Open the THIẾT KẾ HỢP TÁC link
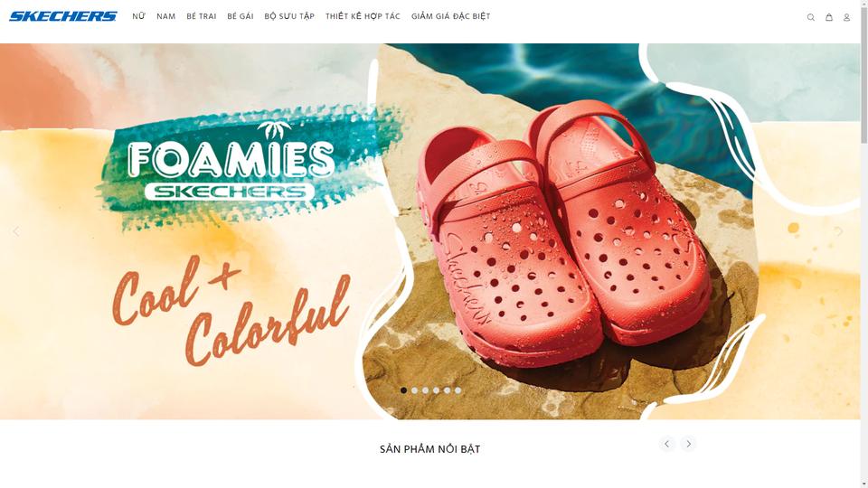This screenshot has height=488, width=868. (x=363, y=16)
